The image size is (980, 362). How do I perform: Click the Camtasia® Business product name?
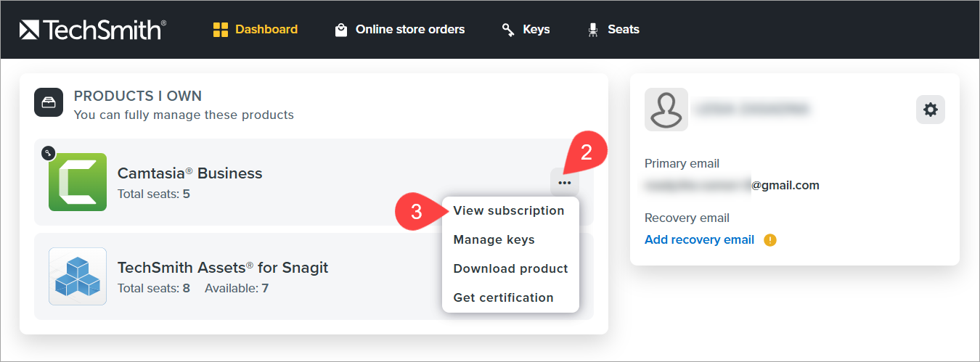coord(190,173)
